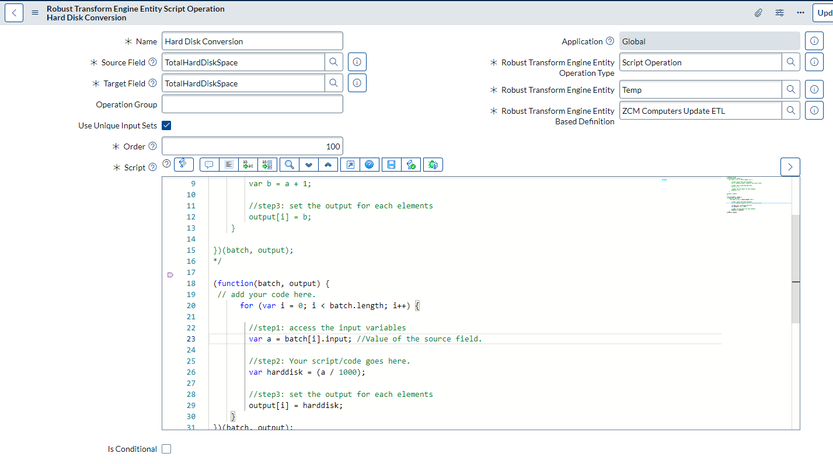Click help icon next to Application label

tap(610, 41)
